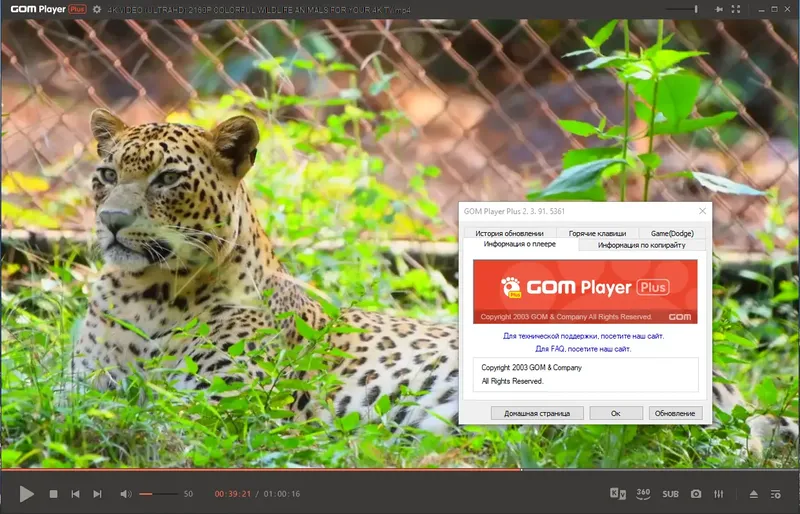Image resolution: width=800 pixels, height=514 pixels.
Task: Click the technical support website link
Action: click(584, 336)
